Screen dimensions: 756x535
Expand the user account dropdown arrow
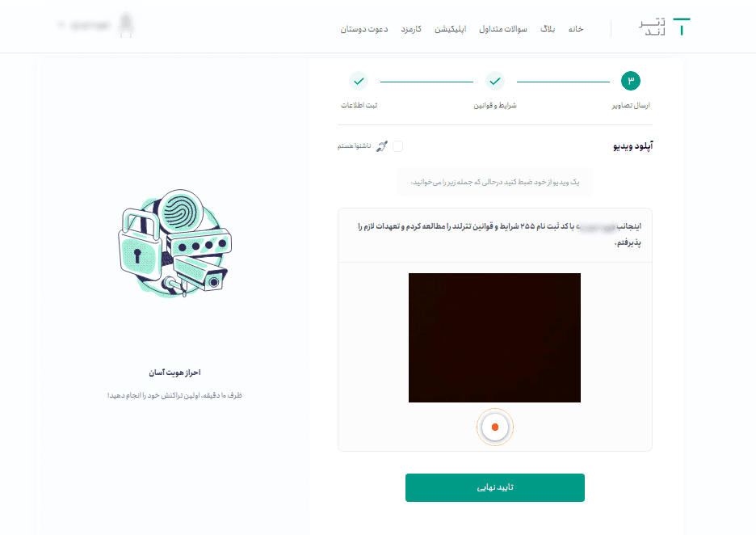(x=61, y=24)
